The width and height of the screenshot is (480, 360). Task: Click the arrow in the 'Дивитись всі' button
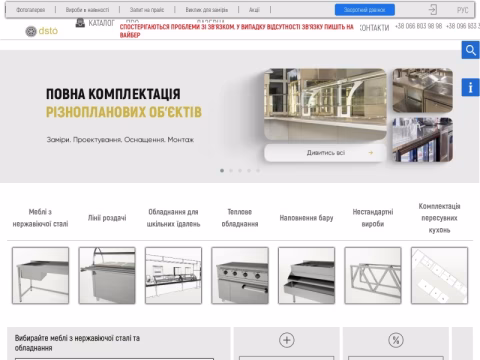[371, 153]
